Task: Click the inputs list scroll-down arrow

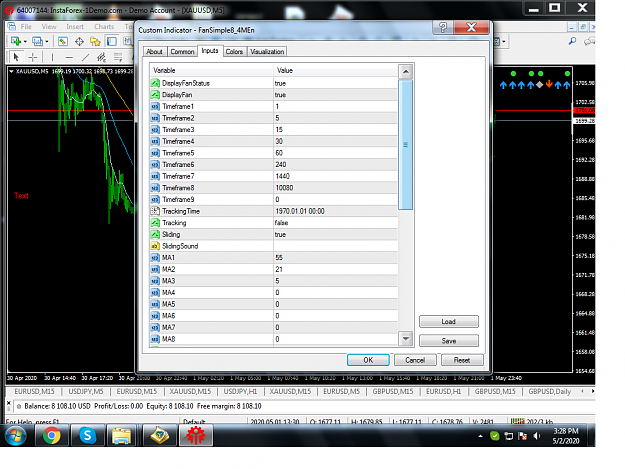Action: [406, 339]
